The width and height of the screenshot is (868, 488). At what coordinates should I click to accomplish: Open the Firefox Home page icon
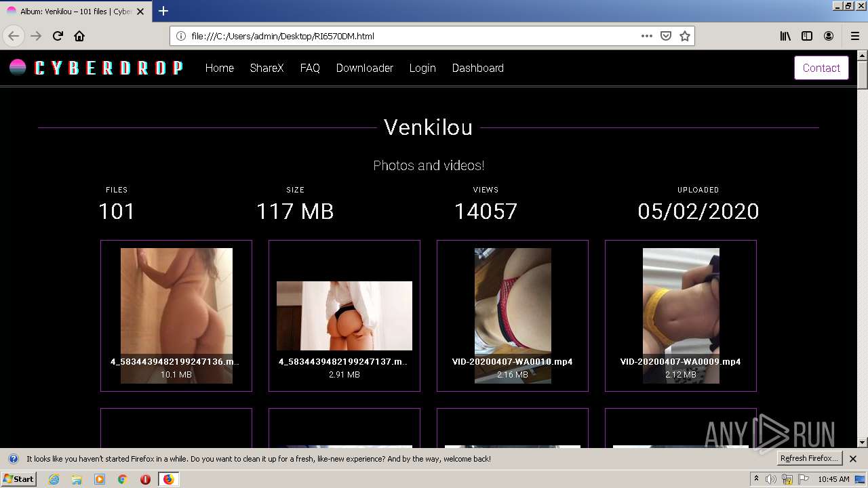tap(79, 36)
